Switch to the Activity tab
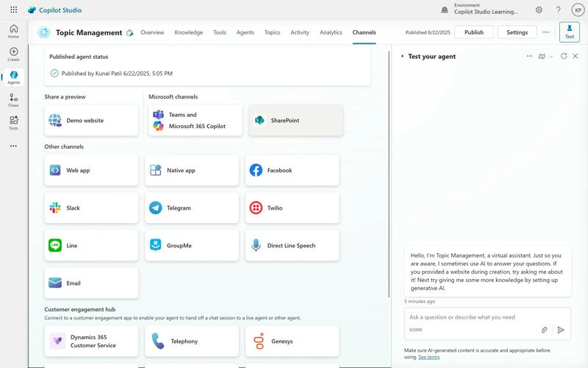 point(300,32)
